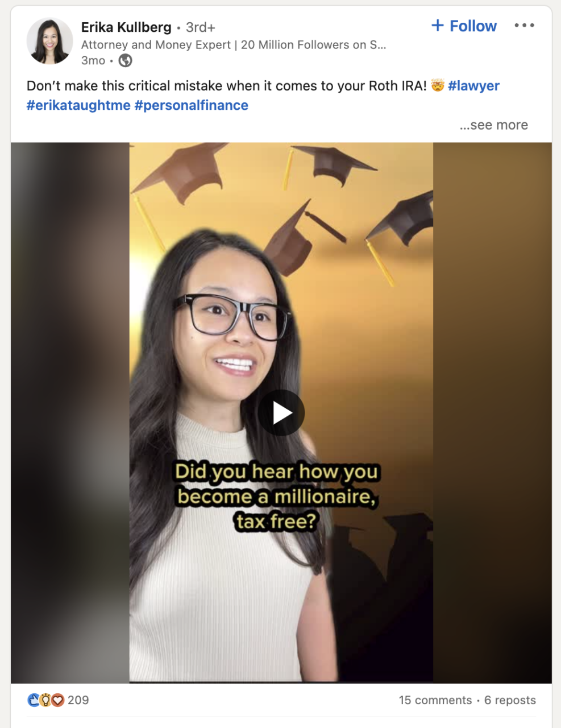Viewport: 561px width, 728px height.
Task: Click the like reaction icon
Action: click(x=34, y=700)
